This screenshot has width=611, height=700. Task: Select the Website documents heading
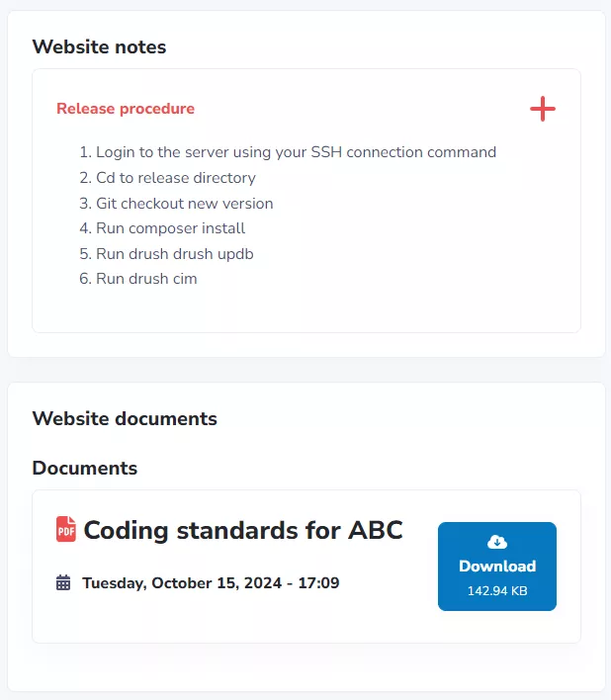(x=125, y=418)
